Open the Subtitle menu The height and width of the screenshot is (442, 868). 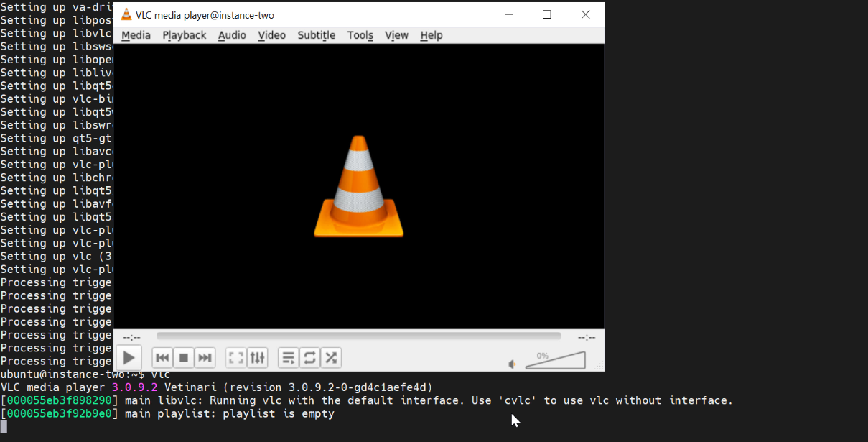click(x=316, y=35)
